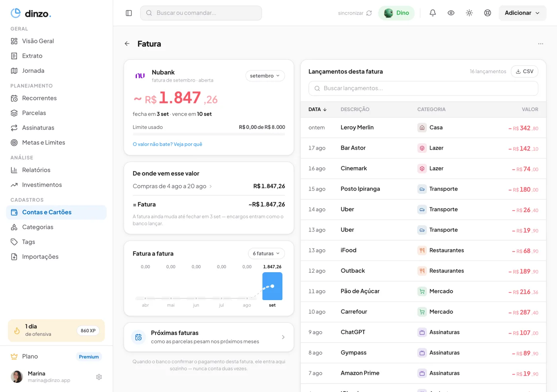Focus the Buscar ou comandar search field
Screen dimensions: 557x392
201,13
